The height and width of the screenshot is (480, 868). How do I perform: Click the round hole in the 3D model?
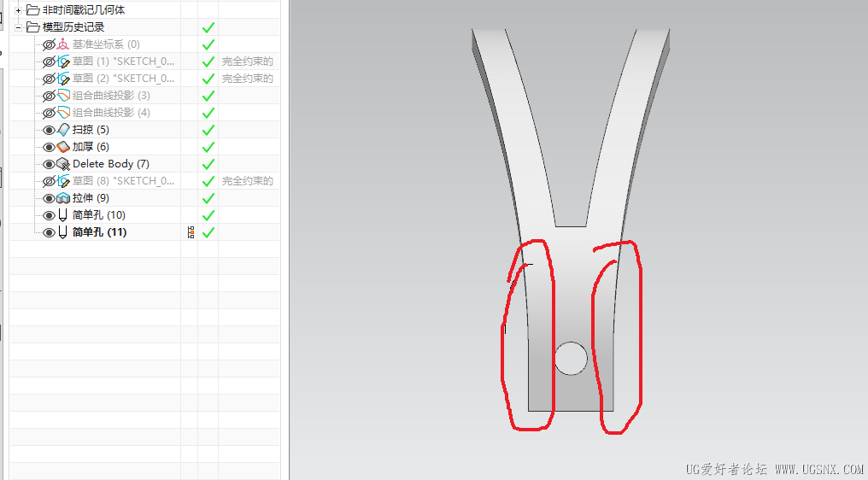571,359
